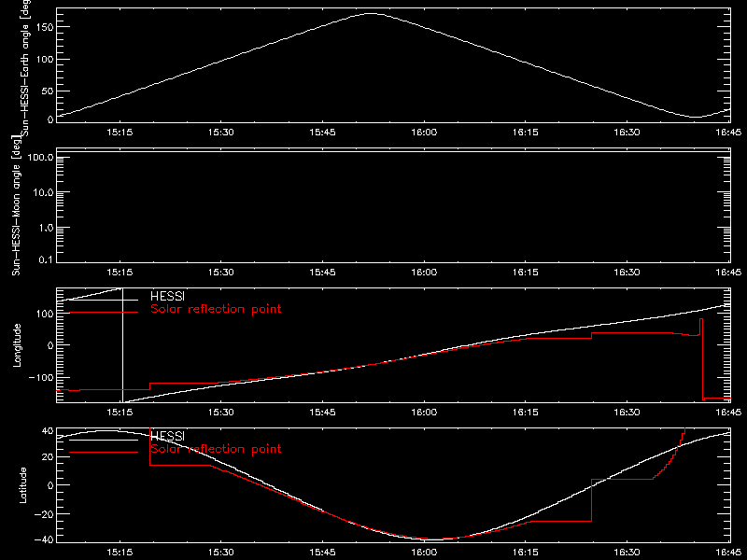This screenshot has width=747, height=560.
Task: Click the '-40' tick on Latitude axis
Action: coord(45,540)
